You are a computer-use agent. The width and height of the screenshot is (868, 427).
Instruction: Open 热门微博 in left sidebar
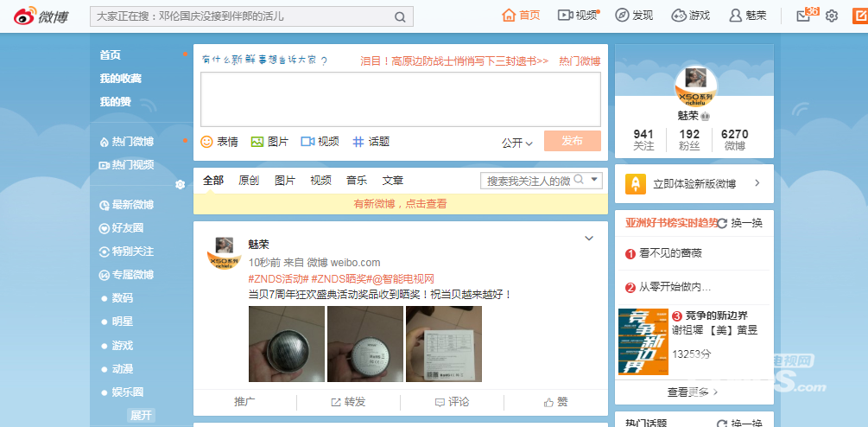126,142
